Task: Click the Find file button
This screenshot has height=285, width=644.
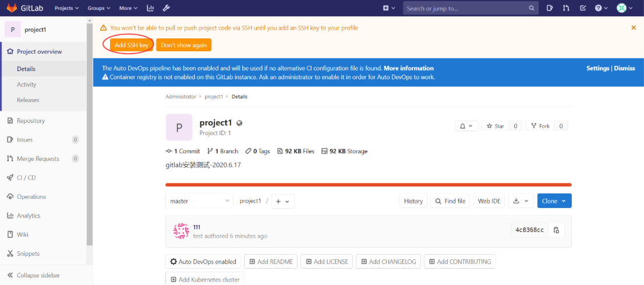Action: (x=450, y=201)
